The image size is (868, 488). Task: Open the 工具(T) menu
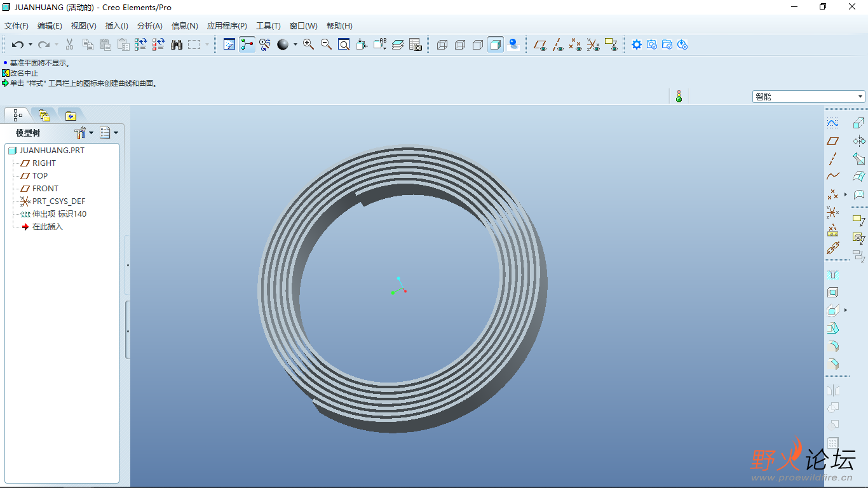[x=268, y=26]
